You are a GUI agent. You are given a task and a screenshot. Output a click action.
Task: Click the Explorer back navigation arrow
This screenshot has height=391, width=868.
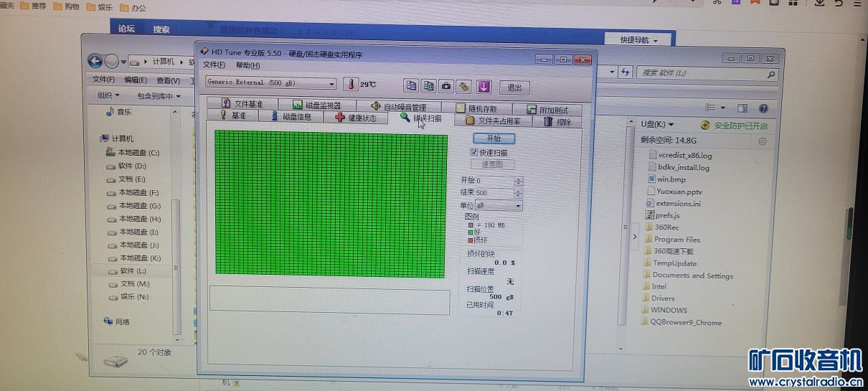pyautogui.click(x=95, y=61)
